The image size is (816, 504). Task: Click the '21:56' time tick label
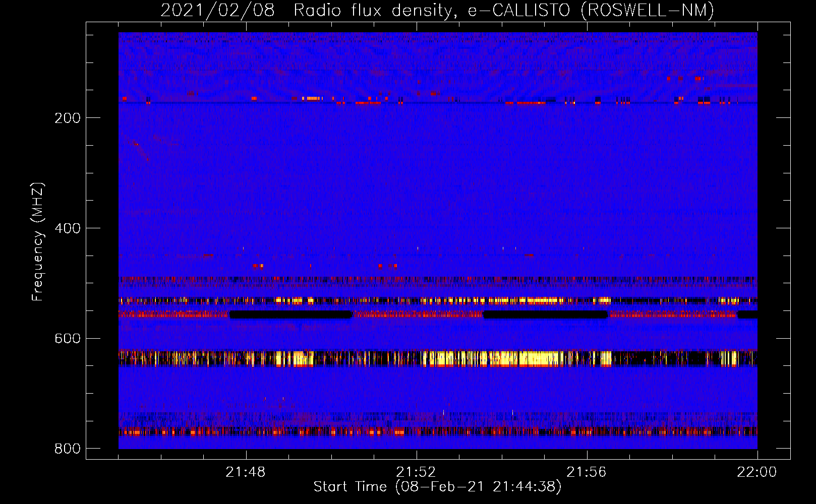coord(587,472)
